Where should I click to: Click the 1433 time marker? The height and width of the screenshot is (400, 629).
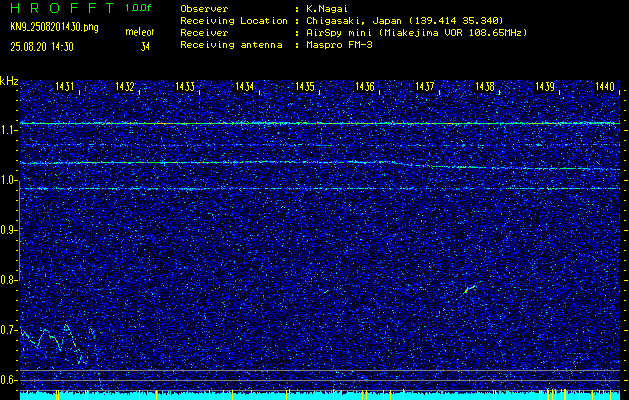[185, 86]
